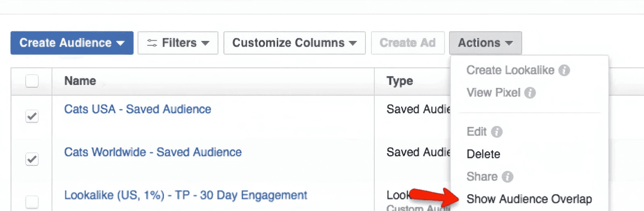Check the Lookalike 30 Day Engagement checkbox
Viewport: 644px width, 211px height.
coord(32,201)
